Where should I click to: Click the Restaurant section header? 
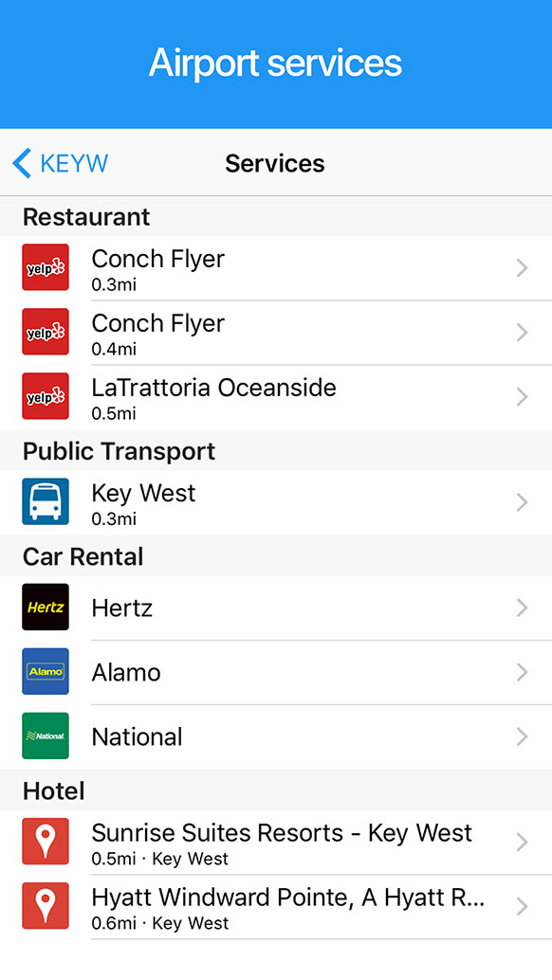click(86, 217)
